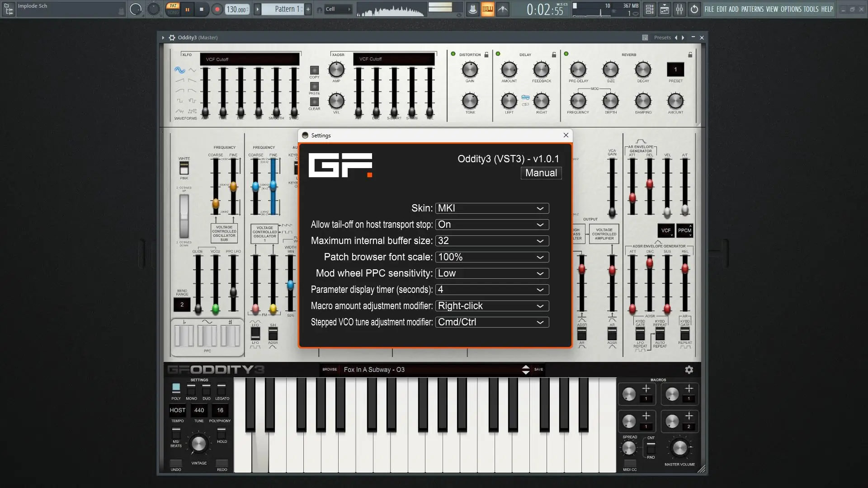Open the OPTIONS menu
Image resolution: width=868 pixels, height=488 pixels.
[791, 9]
